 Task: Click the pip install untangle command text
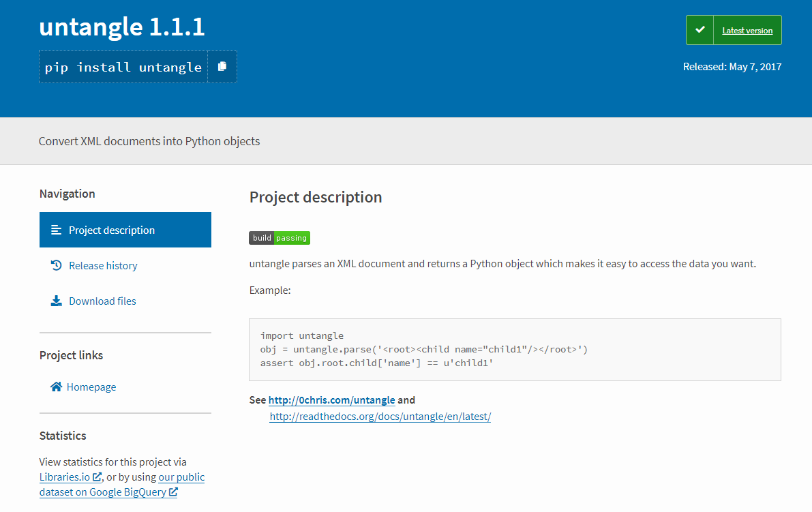[x=123, y=67]
